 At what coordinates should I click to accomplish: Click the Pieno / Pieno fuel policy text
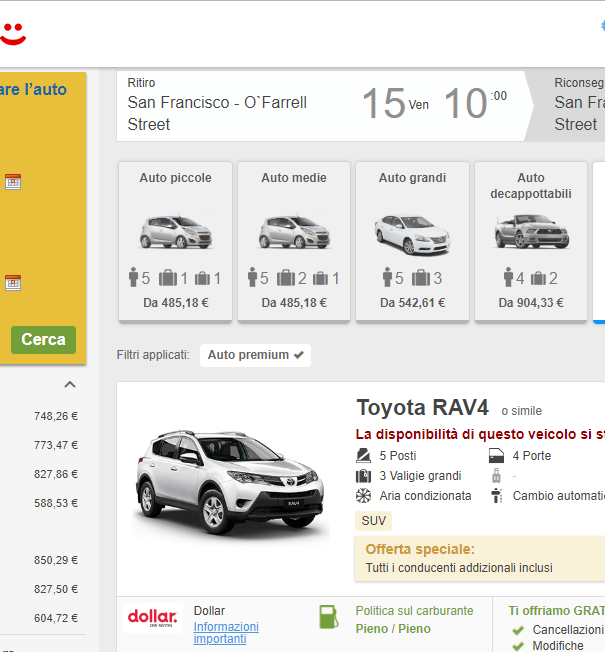393,629
